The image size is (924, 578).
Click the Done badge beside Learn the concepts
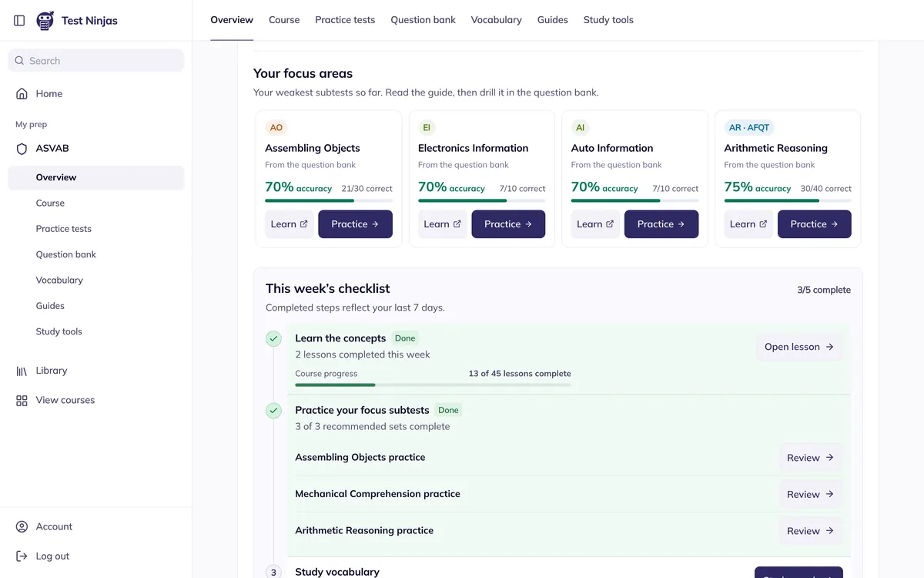405,338
